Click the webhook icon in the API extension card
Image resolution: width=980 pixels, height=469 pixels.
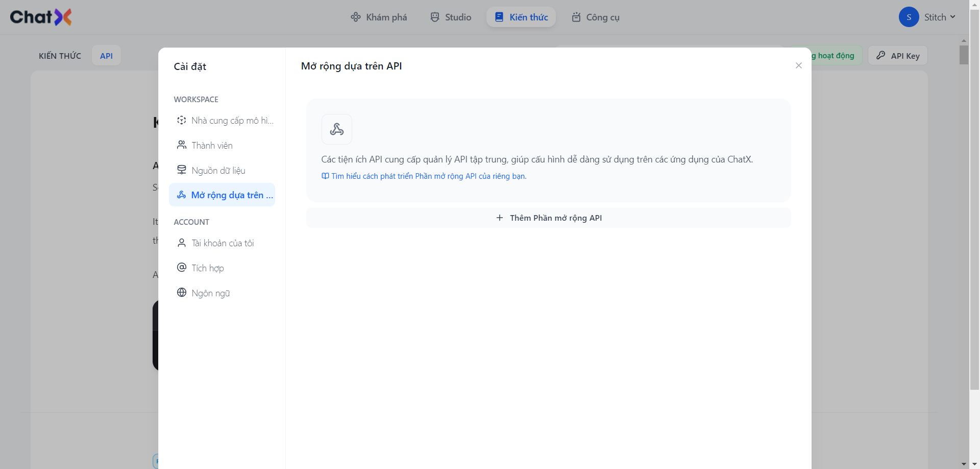click(x=337, y=129)
